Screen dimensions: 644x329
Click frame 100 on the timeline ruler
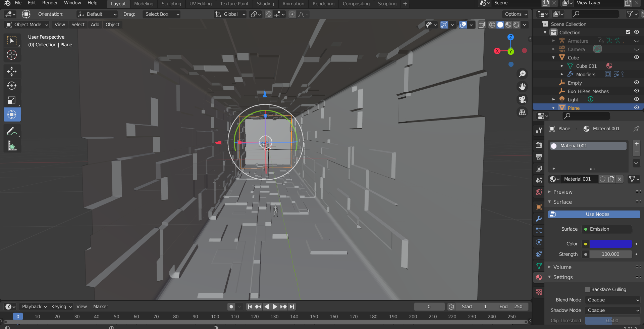[215, 317]
